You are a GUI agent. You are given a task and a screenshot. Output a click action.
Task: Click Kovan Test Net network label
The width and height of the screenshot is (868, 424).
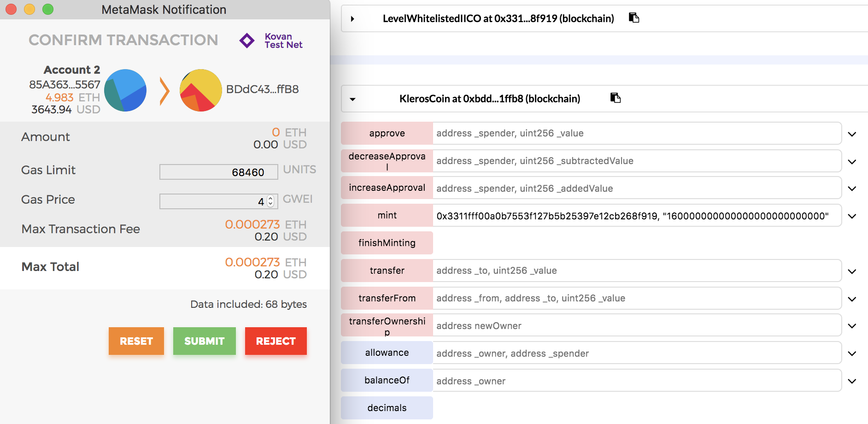point(283,41)
